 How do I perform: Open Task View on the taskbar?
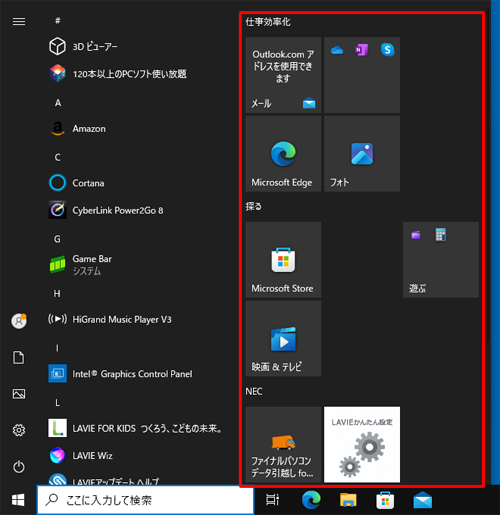click(272, 500)
